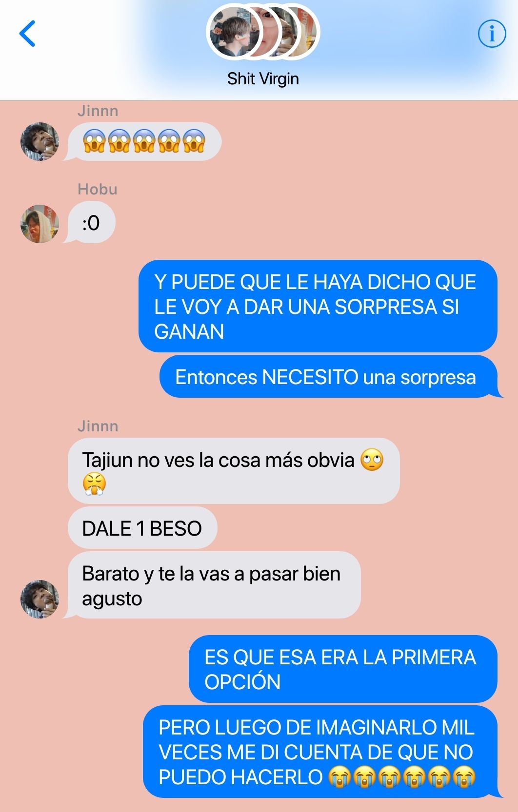Select Hobu's ":0" message
The width and height of the screenshot is (518, 812).
pos(91,223)
